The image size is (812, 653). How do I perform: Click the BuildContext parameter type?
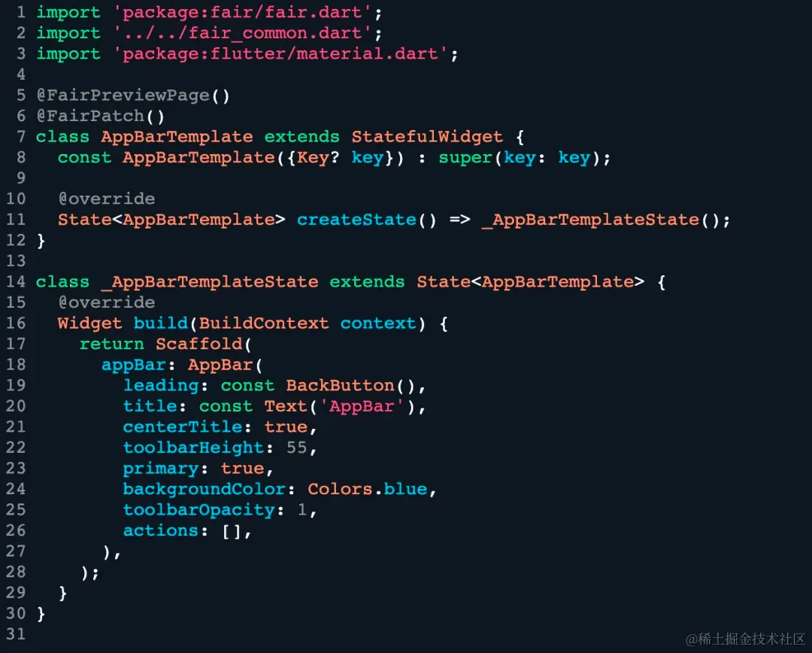coord(264,323)
